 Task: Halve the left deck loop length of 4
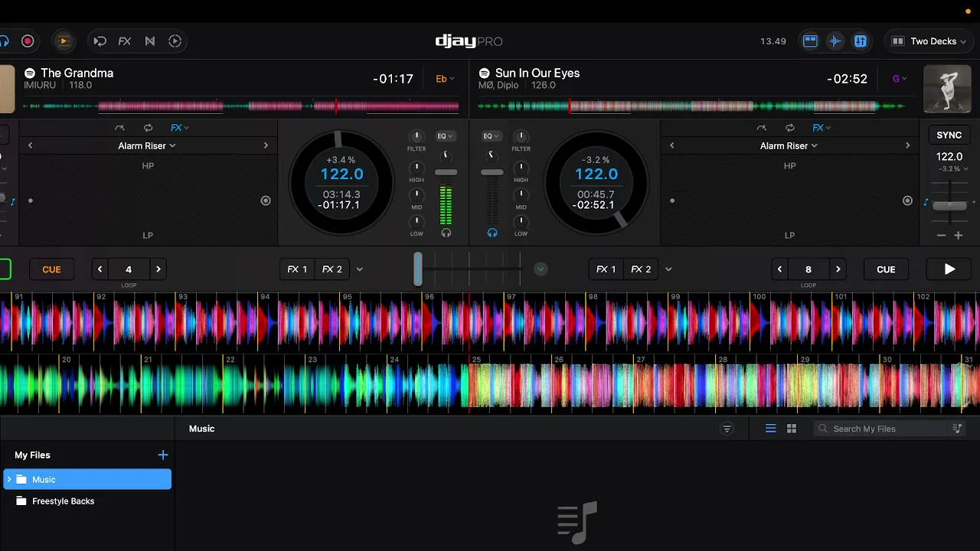point(100,269)
